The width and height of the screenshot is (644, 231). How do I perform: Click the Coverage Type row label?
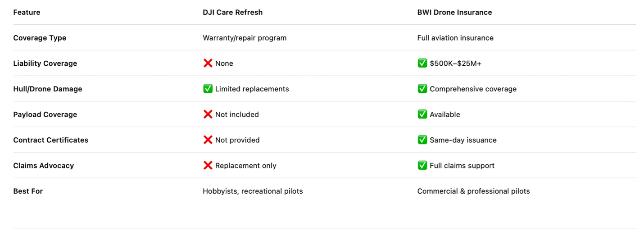[x=40, y=38]
